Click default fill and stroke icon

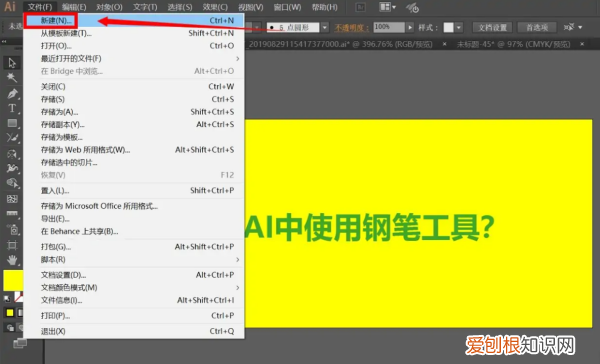tap(7, 299)
